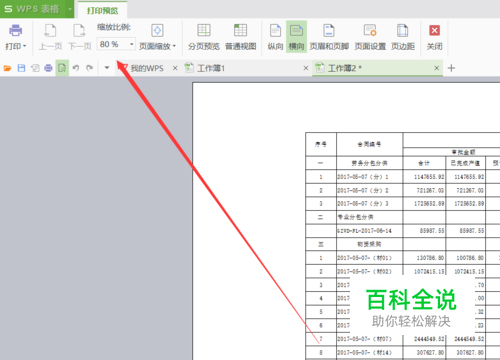Viewport: 500px width, 360px height.
Task: Expand the 80 % zoom ratio dropdown
Action: coord(132,44)
